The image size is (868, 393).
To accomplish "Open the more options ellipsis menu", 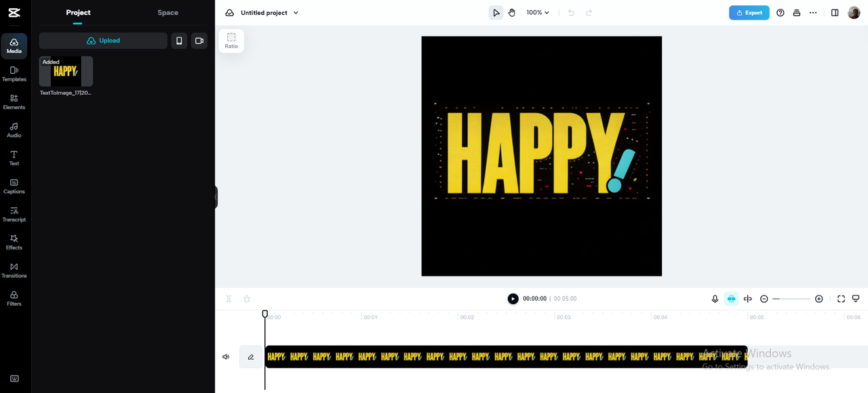I will [813, 13].
